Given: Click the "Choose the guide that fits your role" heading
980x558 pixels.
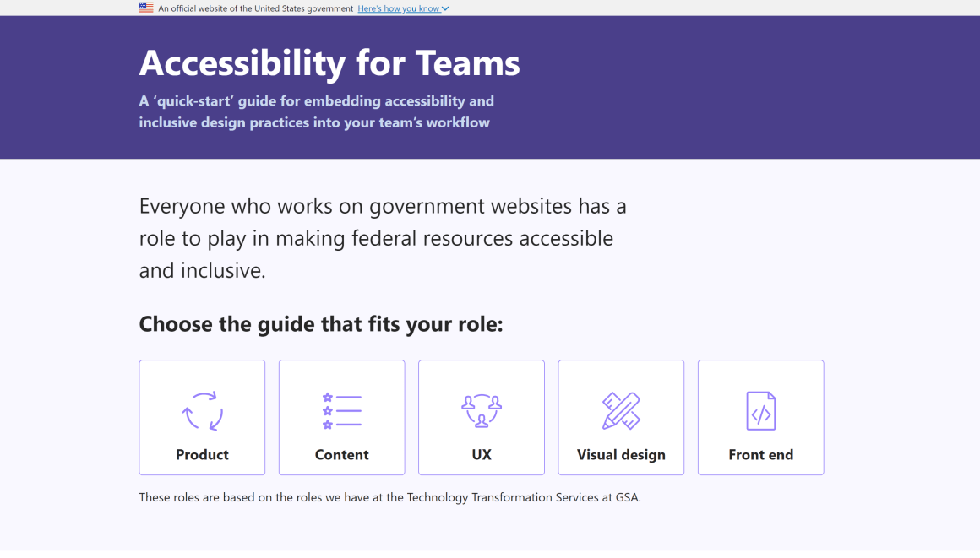Looking at the screenshot, I should pos(321,324).
